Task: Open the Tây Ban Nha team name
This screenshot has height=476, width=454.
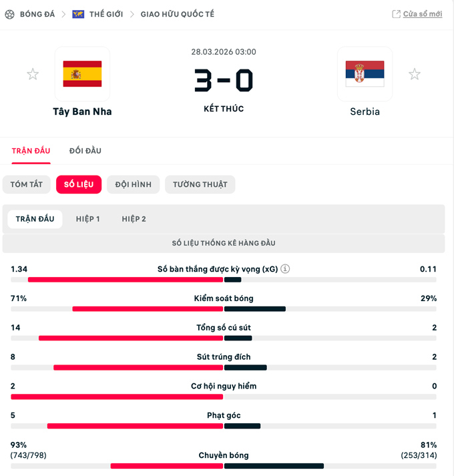Action: pos(82,111)
